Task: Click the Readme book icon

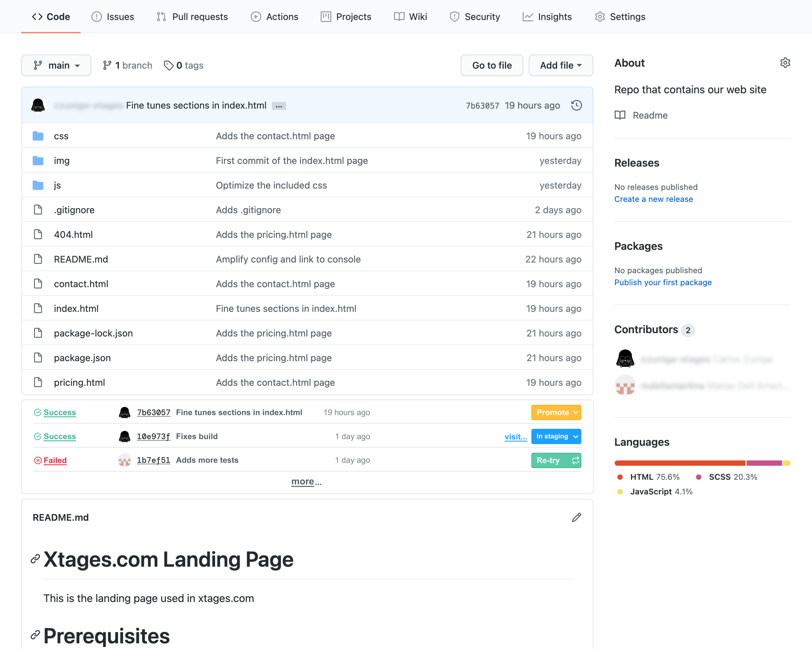Action: coord(620,115)
